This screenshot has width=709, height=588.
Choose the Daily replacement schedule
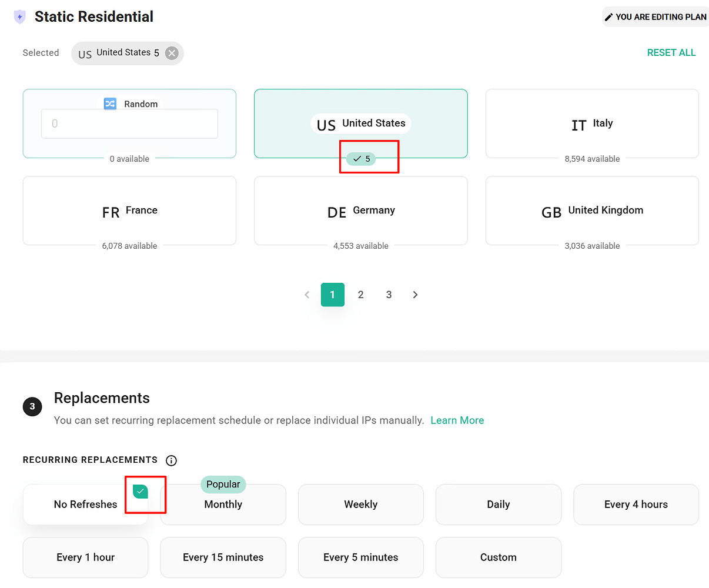coord(498,505)
